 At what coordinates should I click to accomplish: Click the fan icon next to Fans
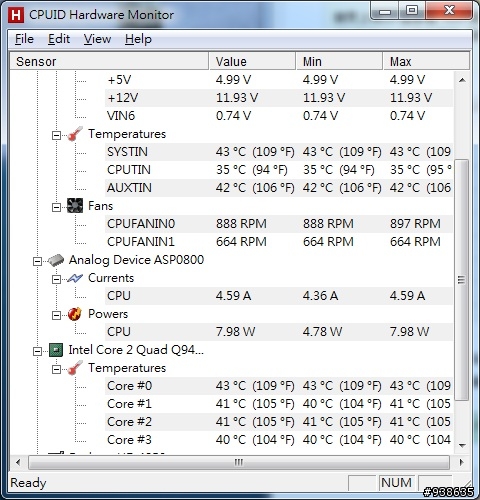[75, 206]
